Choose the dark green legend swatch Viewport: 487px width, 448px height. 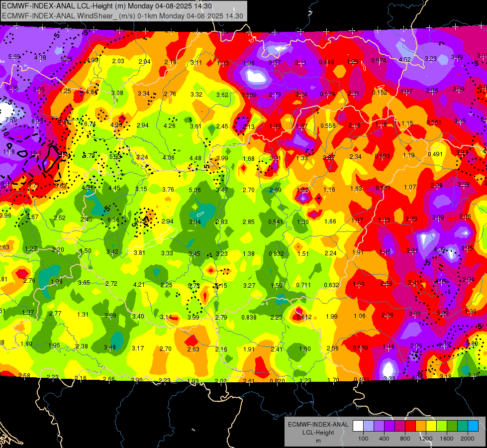[453, 426]
